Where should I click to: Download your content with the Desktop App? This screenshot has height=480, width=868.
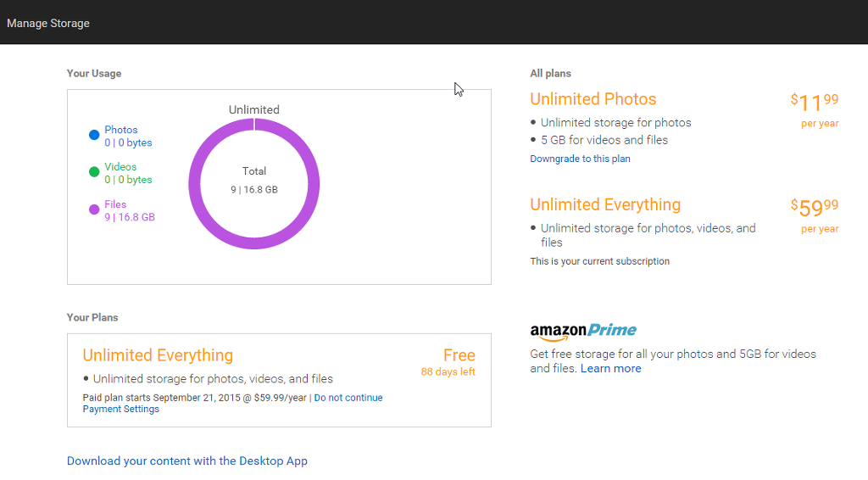coord(187,461)
